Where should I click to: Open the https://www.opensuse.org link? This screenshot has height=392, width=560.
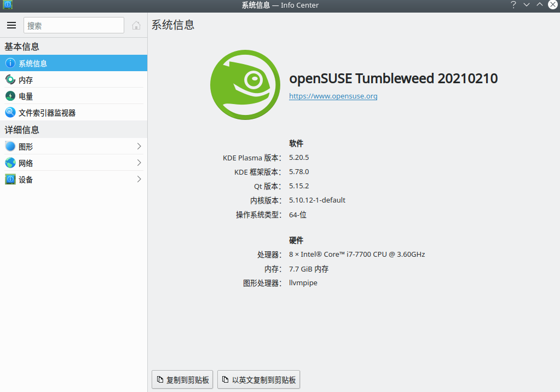pos(333,96)
